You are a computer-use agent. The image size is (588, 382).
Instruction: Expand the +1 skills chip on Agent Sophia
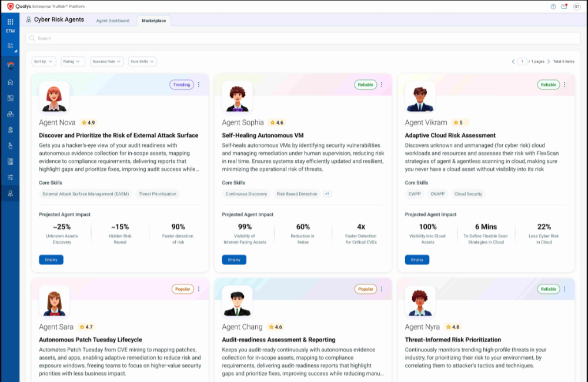pos(327,194)
